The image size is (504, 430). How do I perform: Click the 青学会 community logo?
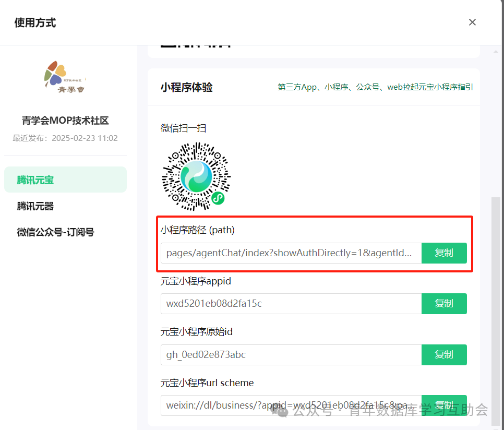click(65, 77)
